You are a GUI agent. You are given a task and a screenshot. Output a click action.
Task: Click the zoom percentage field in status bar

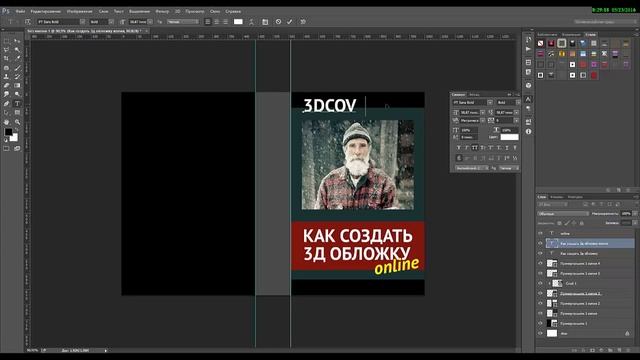[x=32, y=350]
